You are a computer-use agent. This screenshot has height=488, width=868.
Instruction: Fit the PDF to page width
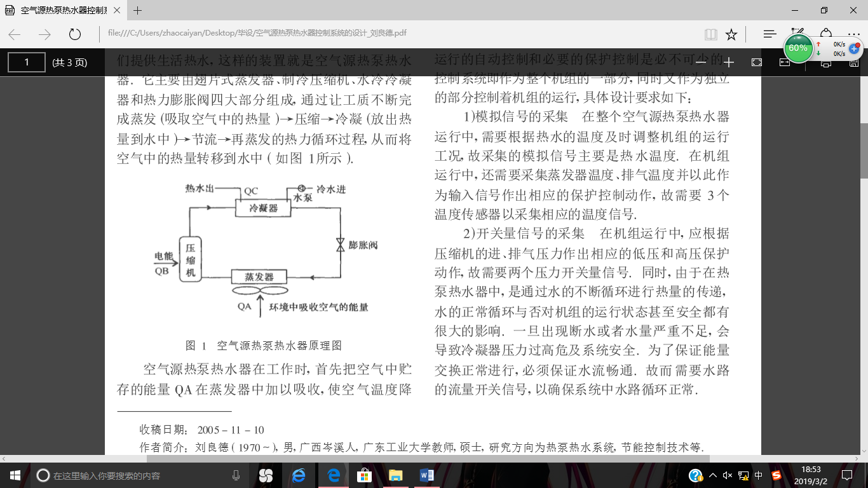coord(785,62)
